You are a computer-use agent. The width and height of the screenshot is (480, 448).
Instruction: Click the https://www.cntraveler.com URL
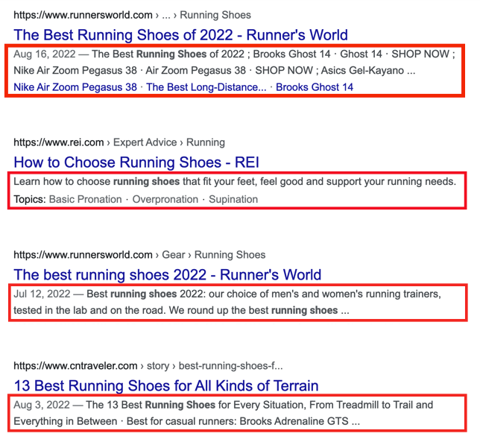pos(75,365)
